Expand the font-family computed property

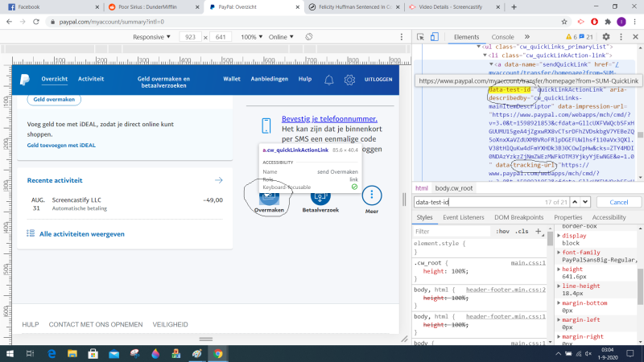[x=559, y=252]
